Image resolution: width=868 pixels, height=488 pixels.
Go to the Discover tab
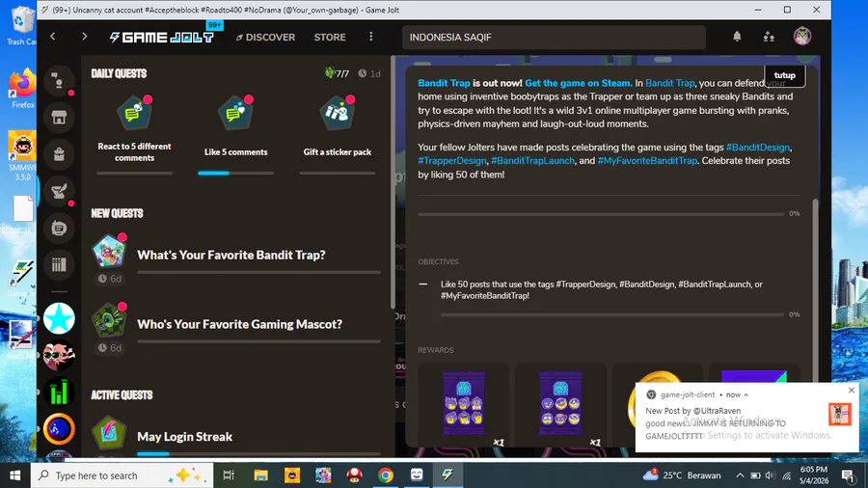[x=266, y=37]
